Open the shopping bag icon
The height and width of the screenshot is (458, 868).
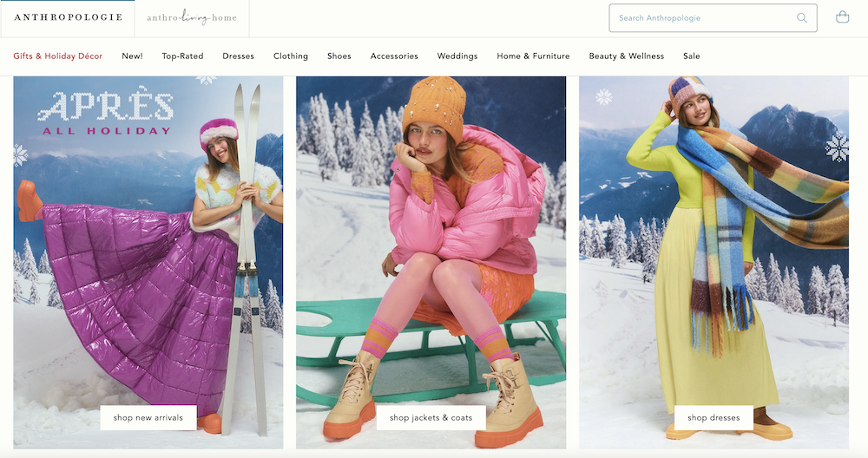click(x=842, y=17)
